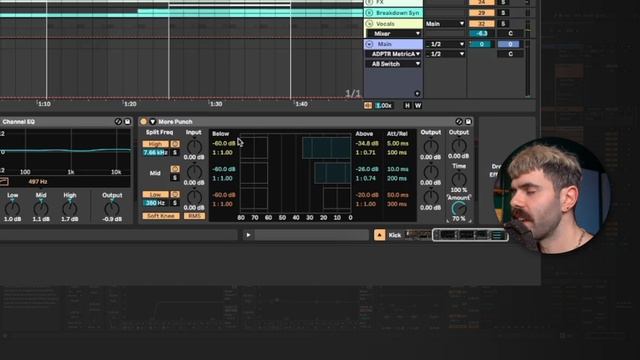
Task: Toggle the Channel EQ high-pass filter icon
Action: pyautogui.click(x=4, y=182)
